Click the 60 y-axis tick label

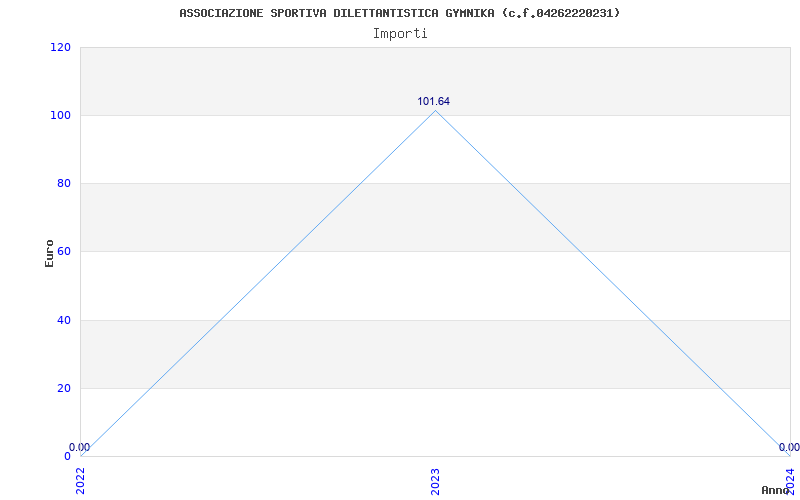click(x=63, y=252)
